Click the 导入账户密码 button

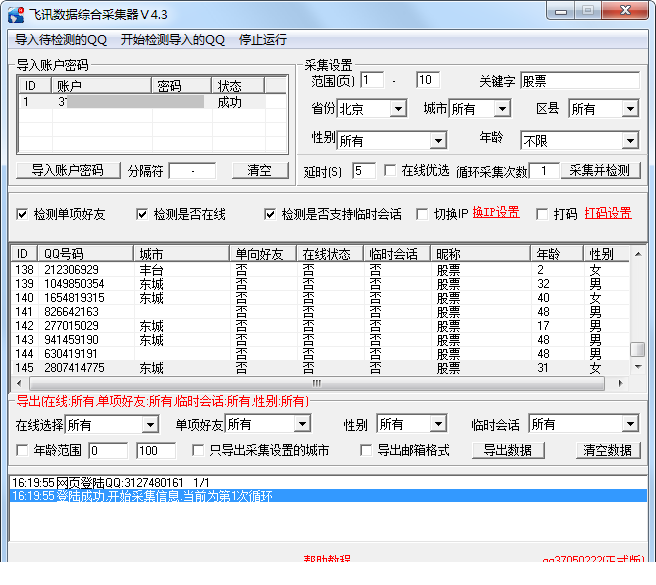68,170
